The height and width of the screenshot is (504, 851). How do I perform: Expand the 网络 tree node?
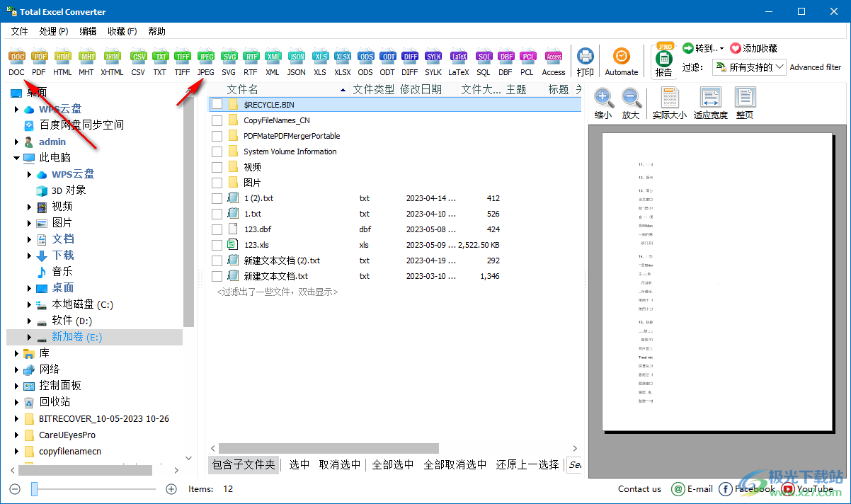coord(16,370)
